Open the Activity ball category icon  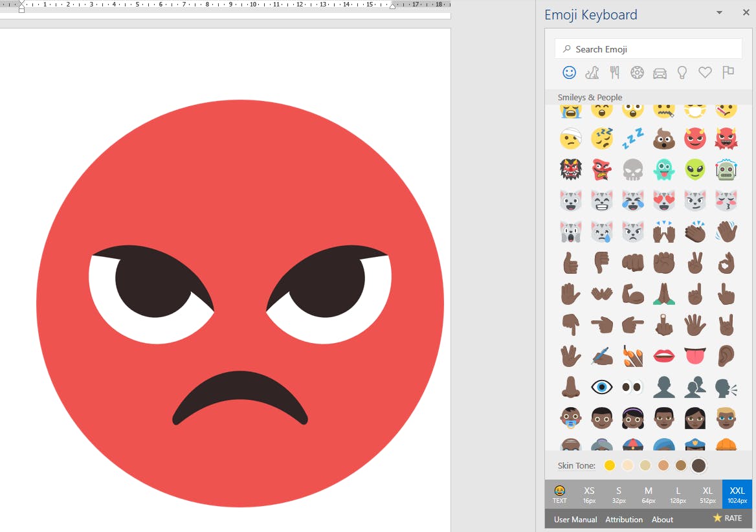coord(637,72)
